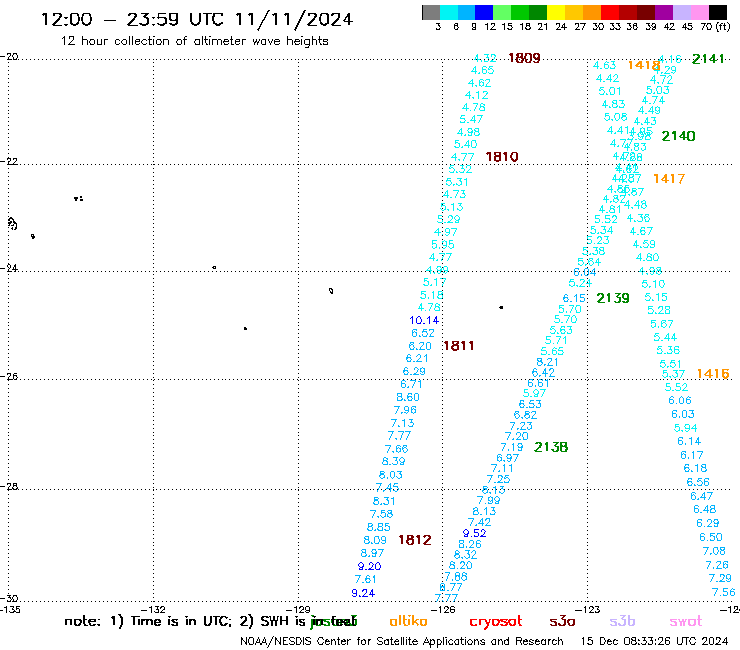The image size is (740, 650).
Task: Select the '12:00 – 23:59 UTC 11/11/2024' title
Action: [x=196, y=19]
